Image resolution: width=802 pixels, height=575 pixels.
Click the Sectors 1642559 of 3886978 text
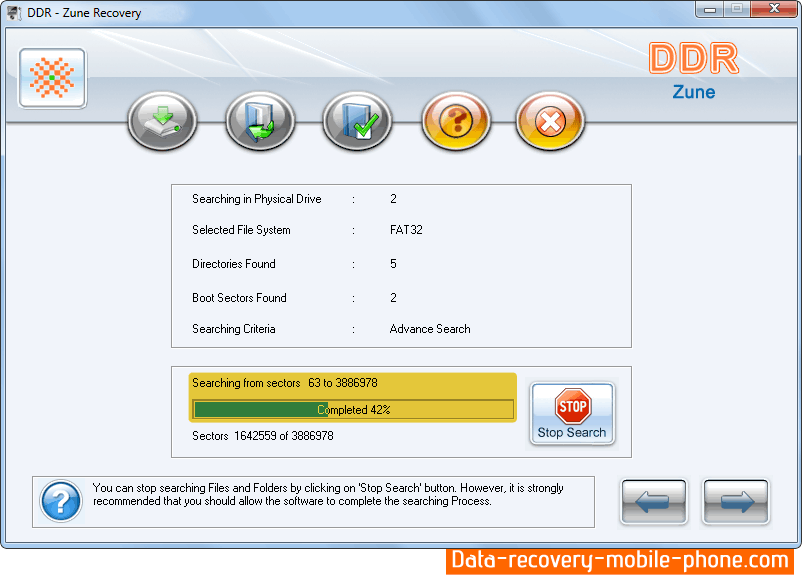click(263, 436)
